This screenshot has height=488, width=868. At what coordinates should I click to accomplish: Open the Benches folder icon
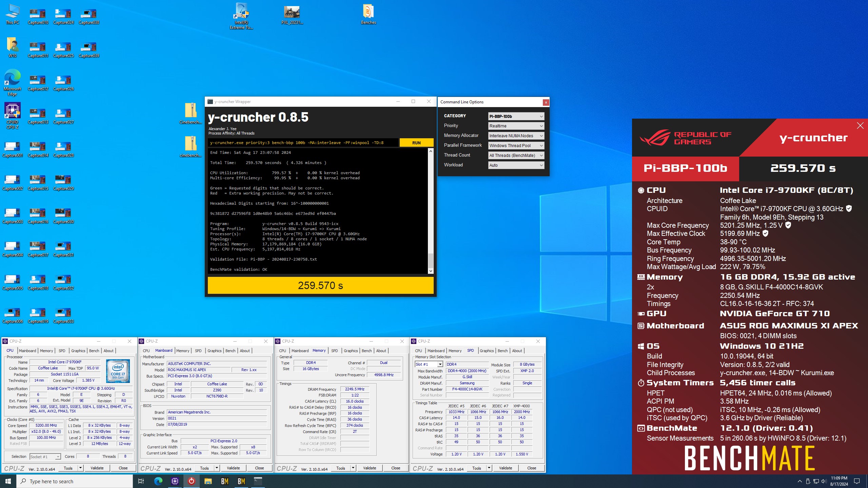click(369, 14)
